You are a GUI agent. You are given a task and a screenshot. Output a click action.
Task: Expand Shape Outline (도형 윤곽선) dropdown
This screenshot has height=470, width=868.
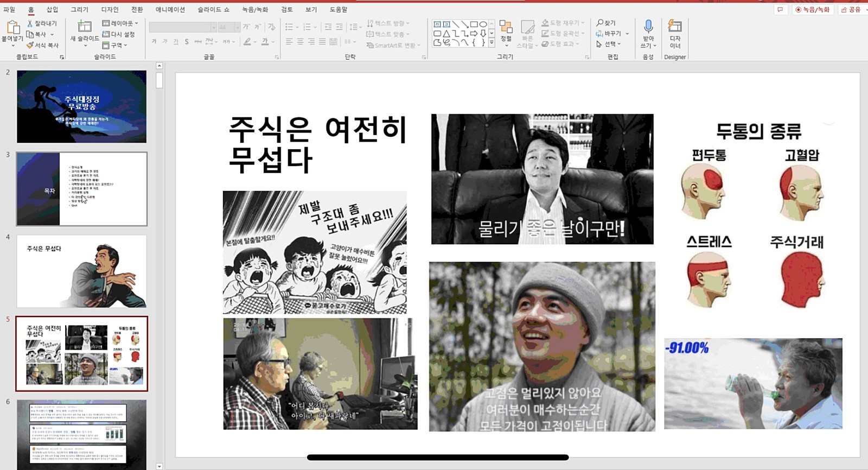pyautogui.click(x=563, y=33)
